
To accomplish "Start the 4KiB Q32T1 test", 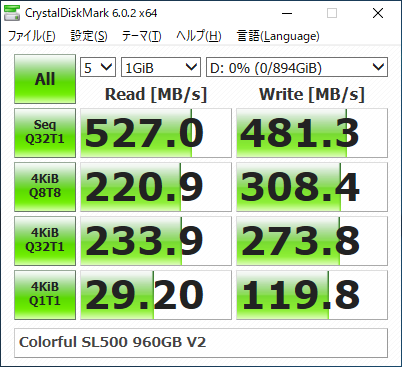I will tap(45, 241).
